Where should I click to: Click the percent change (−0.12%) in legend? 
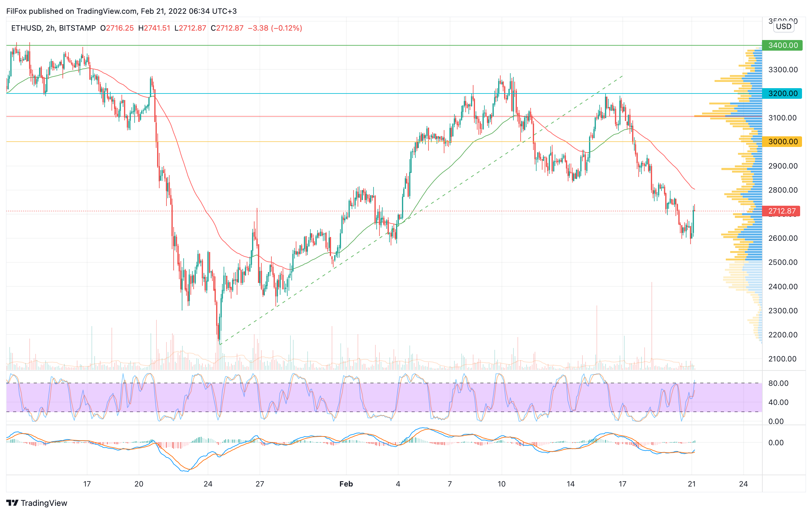[287, 28]
